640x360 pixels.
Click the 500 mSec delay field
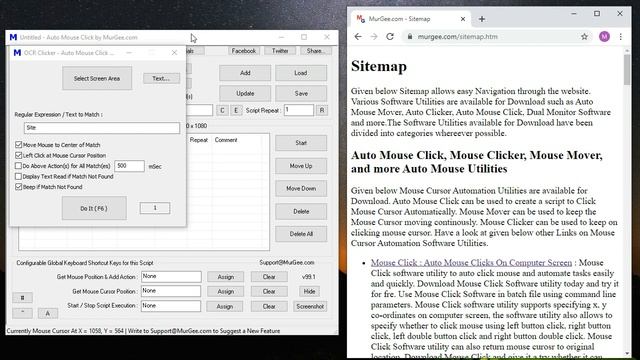tap(129, 166)
